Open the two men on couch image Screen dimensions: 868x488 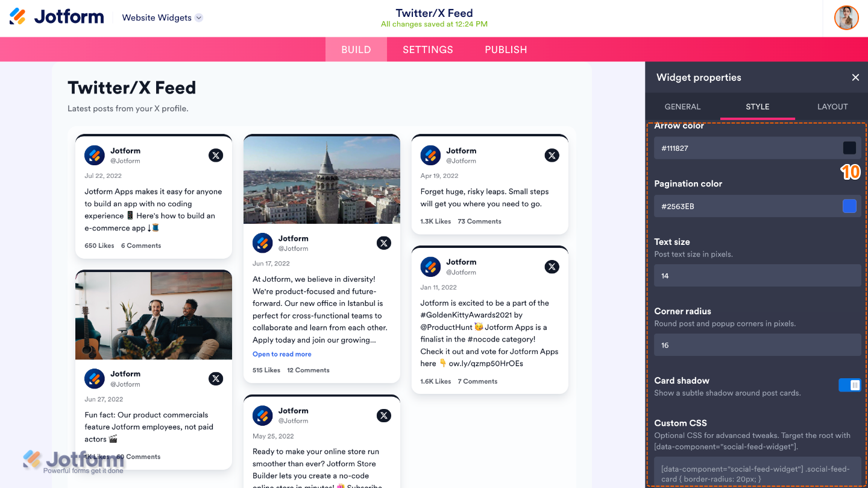154,315
